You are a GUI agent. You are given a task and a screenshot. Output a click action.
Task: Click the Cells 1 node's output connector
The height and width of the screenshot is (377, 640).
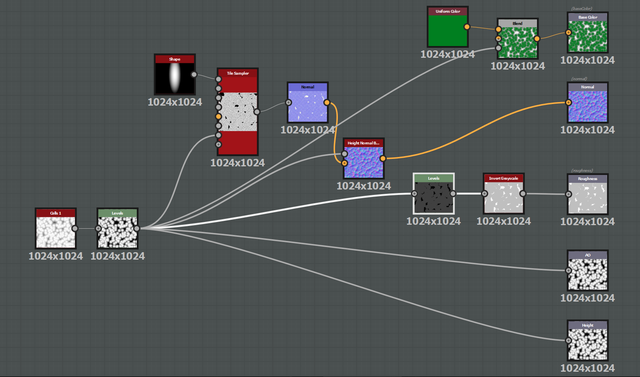[75, 228]
